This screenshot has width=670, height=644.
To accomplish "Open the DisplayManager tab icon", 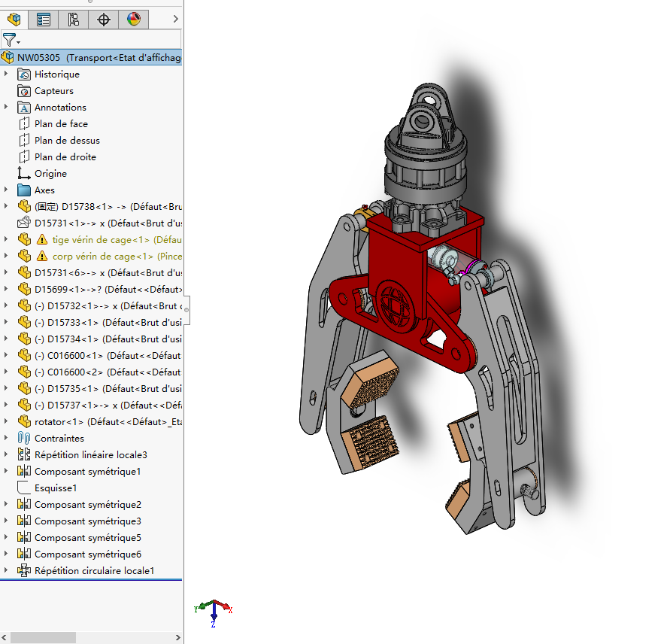I will click(133, 20).
